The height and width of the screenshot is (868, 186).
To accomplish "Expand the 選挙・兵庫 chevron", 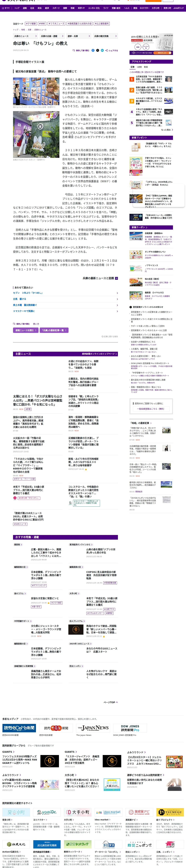I will click(x=90, y=36).
